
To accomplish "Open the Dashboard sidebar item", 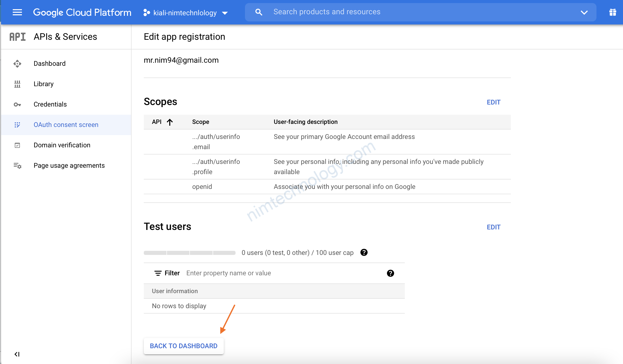I will 66,63.
